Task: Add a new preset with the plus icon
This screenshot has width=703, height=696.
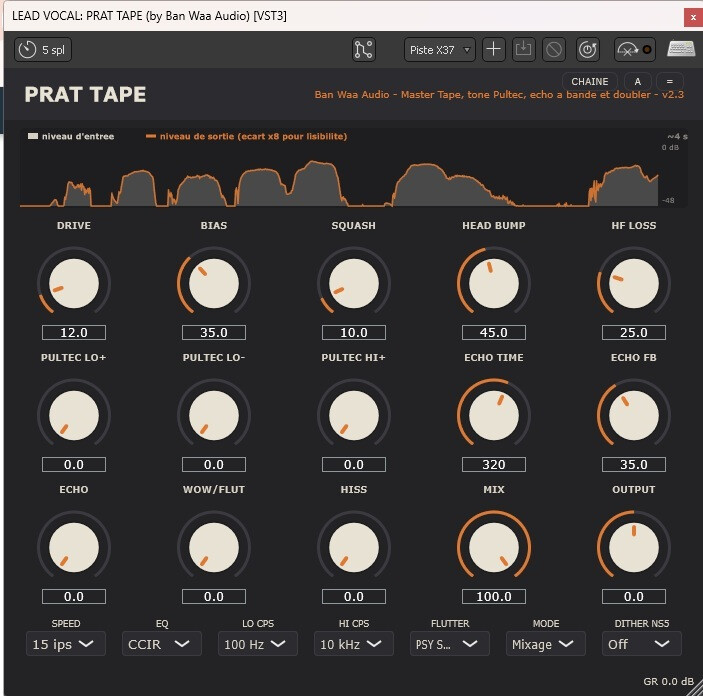Action: tap(493, 49)
